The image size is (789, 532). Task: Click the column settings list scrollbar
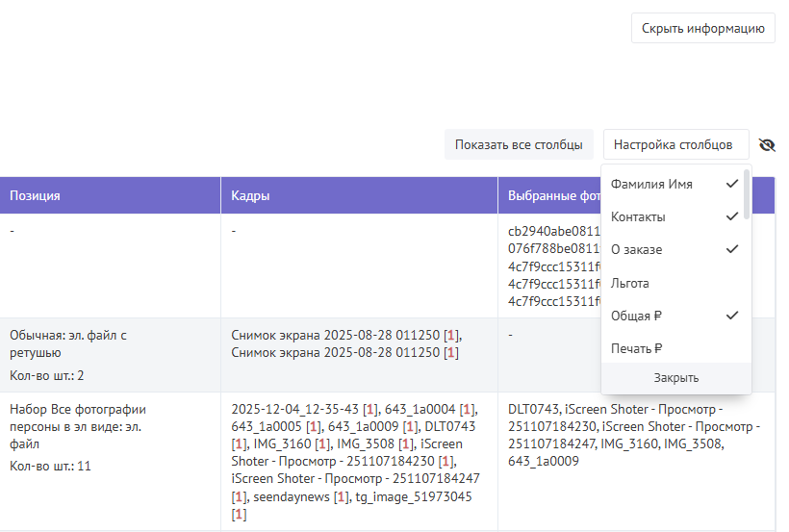(x=747, y=195)
